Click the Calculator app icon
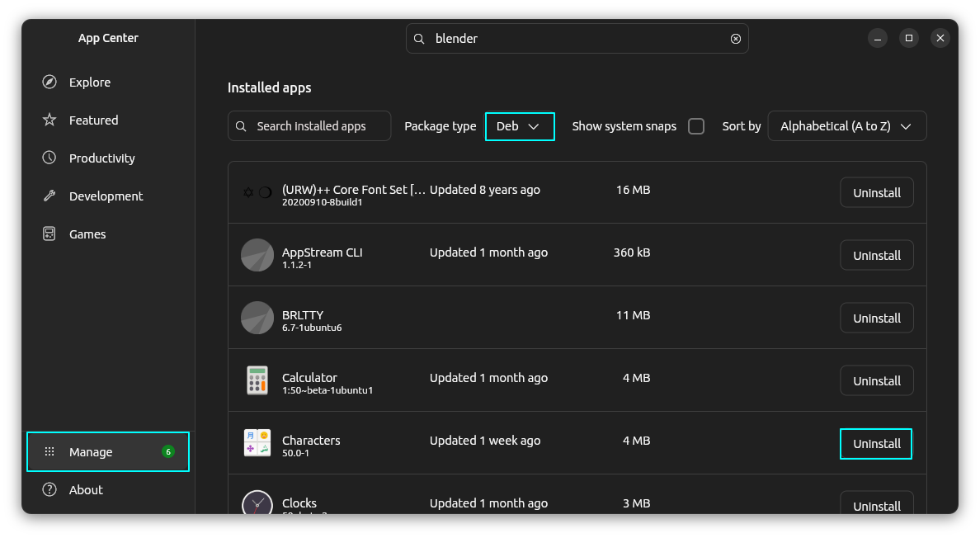This screenshot has width=980, height=538. [257, 380]
